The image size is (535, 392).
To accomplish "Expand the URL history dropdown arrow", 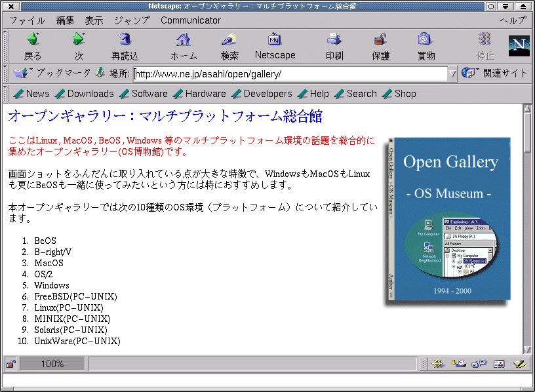I will 452,73.
